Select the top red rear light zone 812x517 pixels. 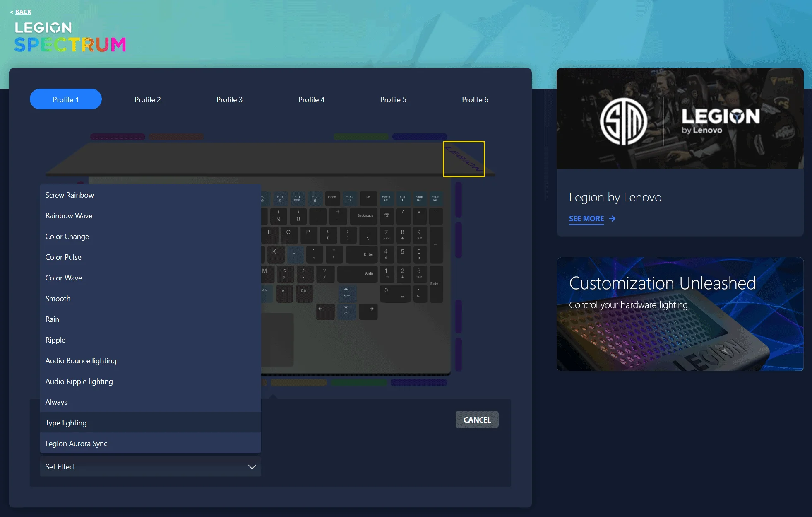pyautogui.click(x=176, y=137)
